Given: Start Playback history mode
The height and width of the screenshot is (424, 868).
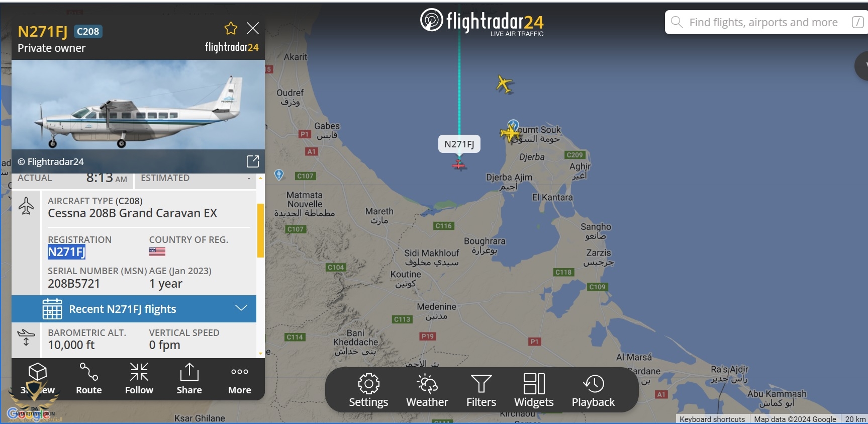Looking at the screenshot, I should coord(593,390).
